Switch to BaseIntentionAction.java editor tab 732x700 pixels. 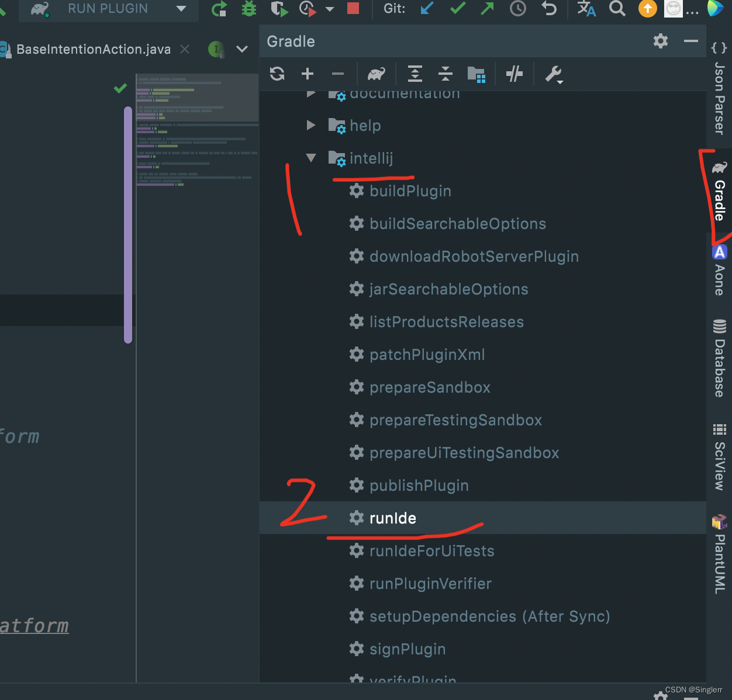pos(94,49)
